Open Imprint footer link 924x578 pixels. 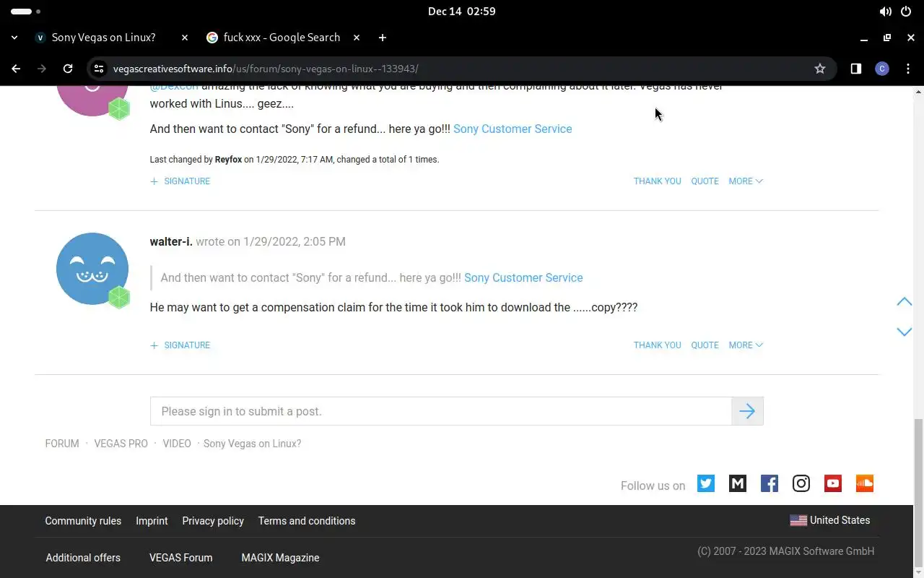tap(152, 521)
